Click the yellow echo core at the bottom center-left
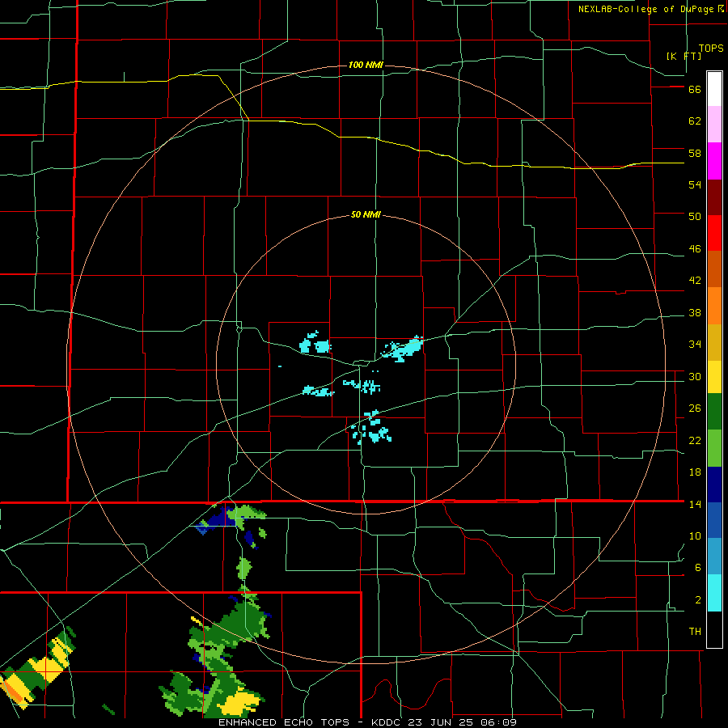Viewport: 728px width, 728px height. point(239,702)
